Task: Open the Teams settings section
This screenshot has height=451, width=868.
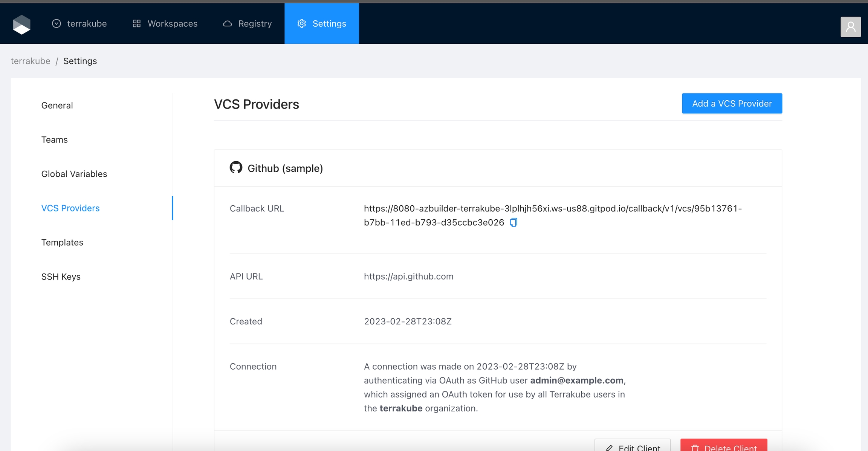Action: coord(55,139)
